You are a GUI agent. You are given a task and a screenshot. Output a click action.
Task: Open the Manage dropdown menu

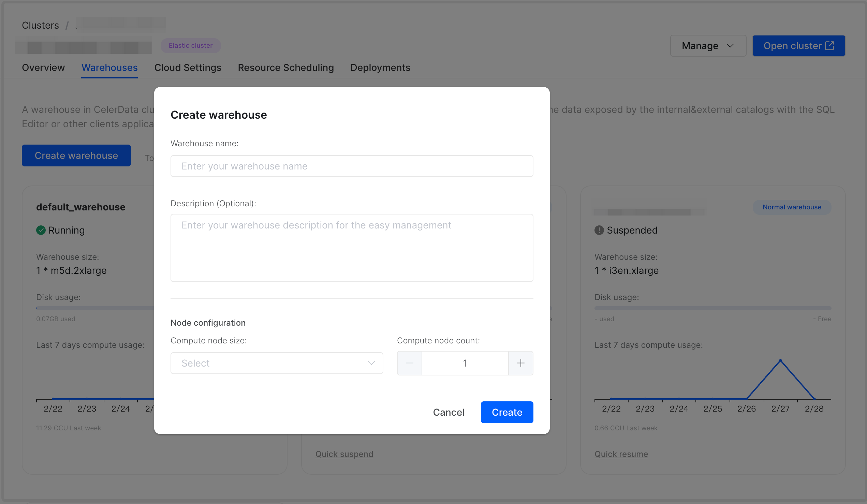708,46
